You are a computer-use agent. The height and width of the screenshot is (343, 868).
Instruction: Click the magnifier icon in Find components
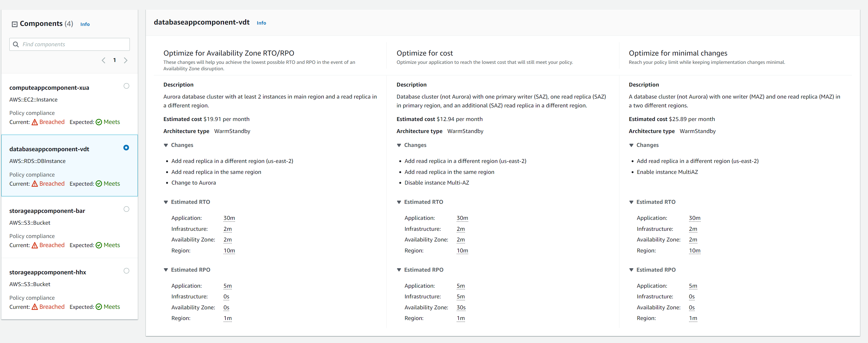pyautogui.click(x=16, y=44)
